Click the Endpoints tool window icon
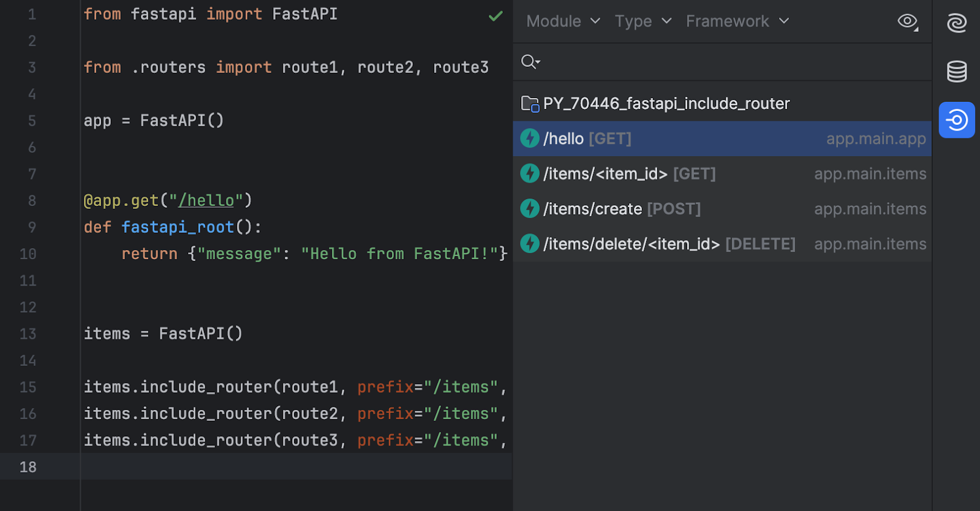This screenshot has height=511, width=980. coord(956,120)
